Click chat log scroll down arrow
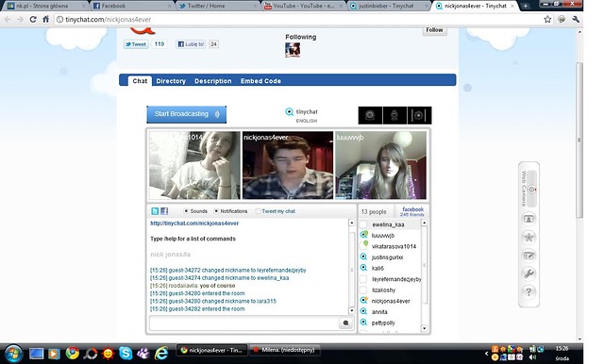 351,310
